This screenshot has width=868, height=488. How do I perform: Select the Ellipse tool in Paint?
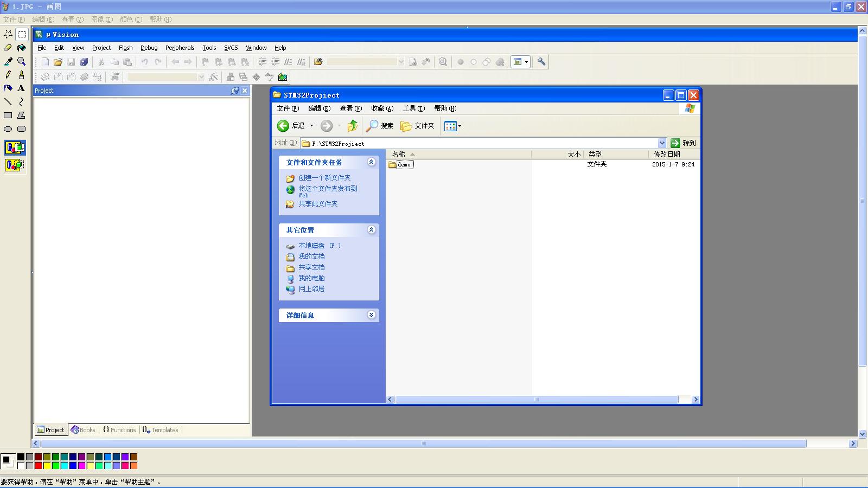(x=8, y=129)
